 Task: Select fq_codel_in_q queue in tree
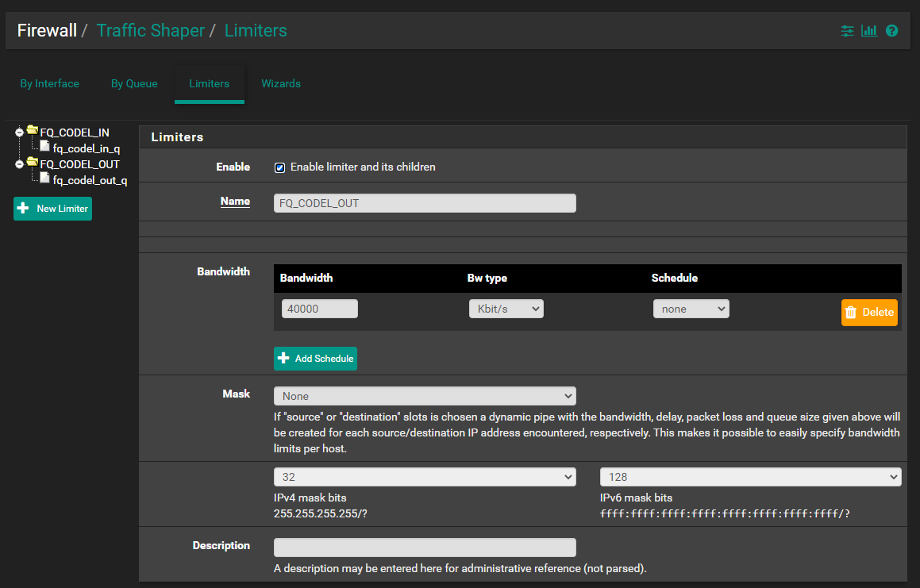tap(87, 148)
